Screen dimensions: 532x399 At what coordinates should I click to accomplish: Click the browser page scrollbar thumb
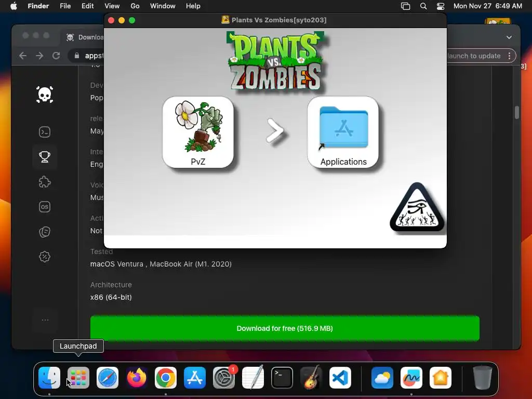pyautogui.click(x=517, y=113)
